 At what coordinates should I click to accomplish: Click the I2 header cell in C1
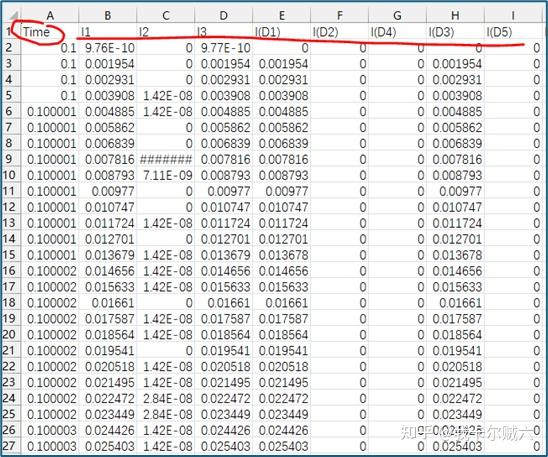click(x=166, y=32)
